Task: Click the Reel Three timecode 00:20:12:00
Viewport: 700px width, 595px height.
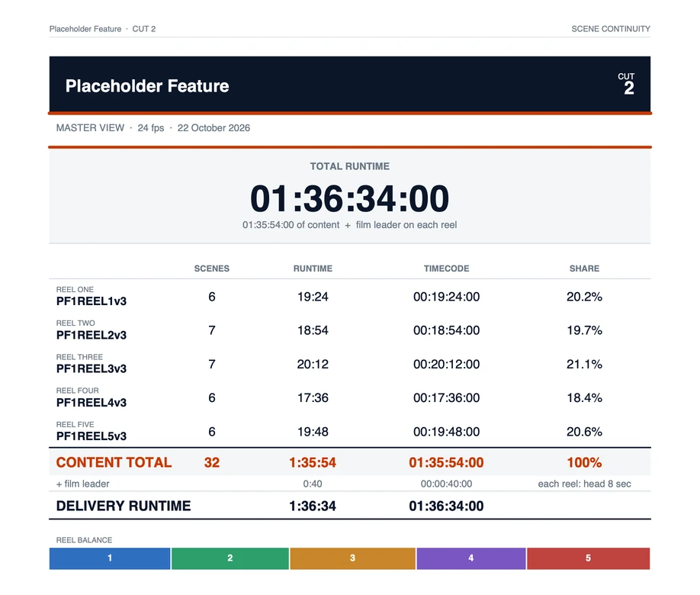Action: point(446,364)
